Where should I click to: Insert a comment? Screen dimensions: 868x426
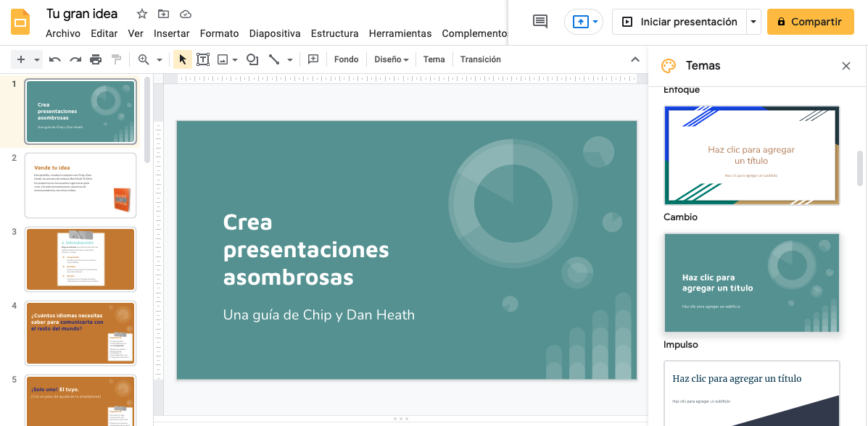click(x=313, y=59)
